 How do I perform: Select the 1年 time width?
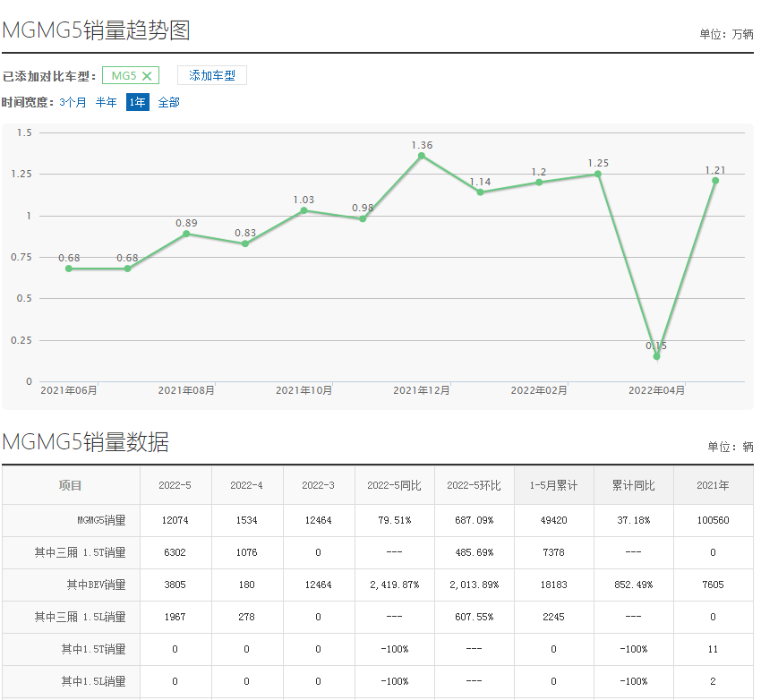pyautogui.click(x=137, y=102)
